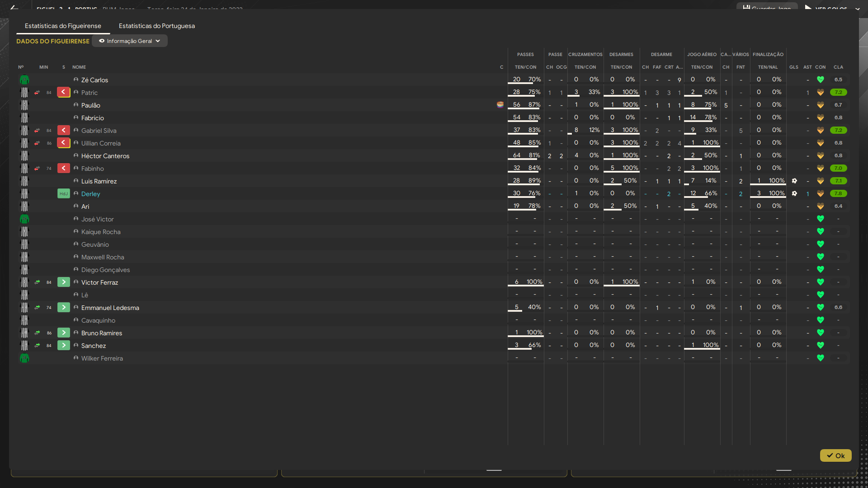Select Estatísticas do Figueirense tab
Screen dimensions: 868x488
(63, 26)
